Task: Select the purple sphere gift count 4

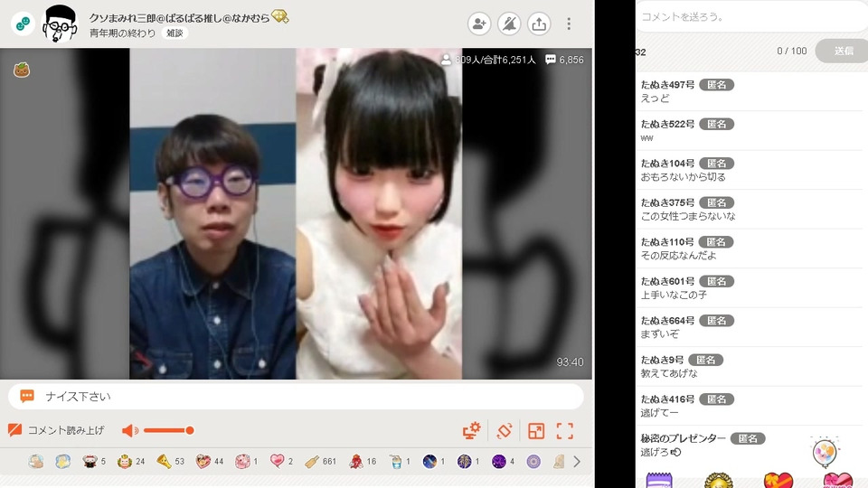Action: [x=499, y=462]
